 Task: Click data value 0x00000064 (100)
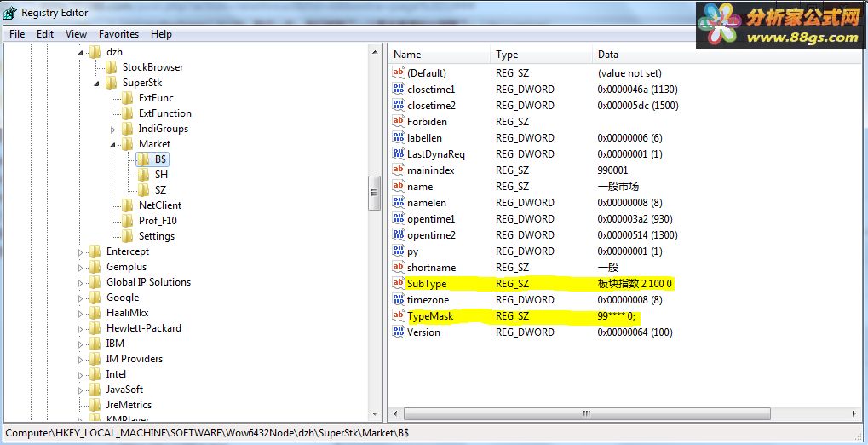coord(635,332)
